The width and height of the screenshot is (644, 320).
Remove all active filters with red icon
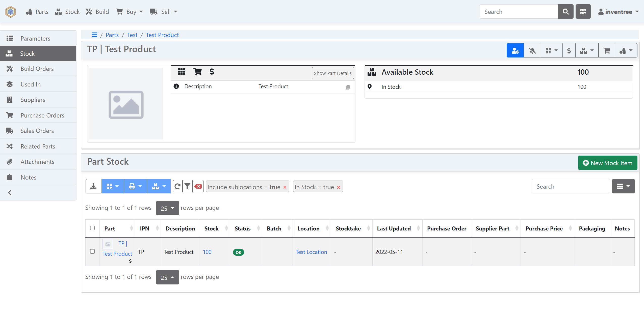[x=198, y=186]
